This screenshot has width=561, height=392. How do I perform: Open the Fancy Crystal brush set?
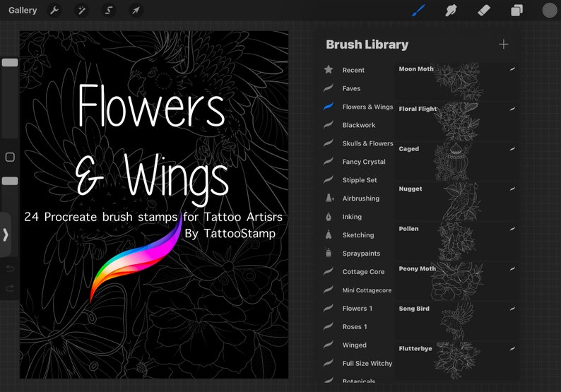click(357, 162)
